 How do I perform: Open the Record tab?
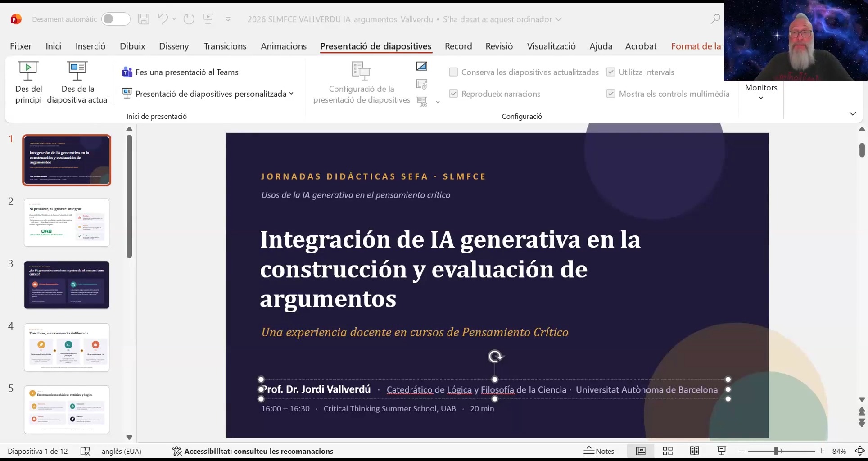point(458,46)
